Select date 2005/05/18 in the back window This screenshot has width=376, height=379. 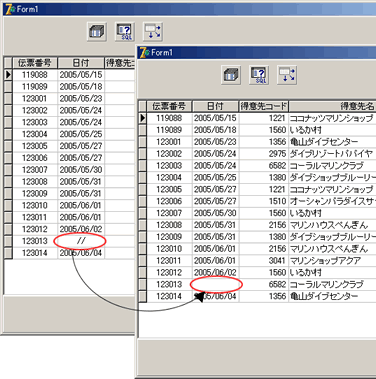coord(81,87)
